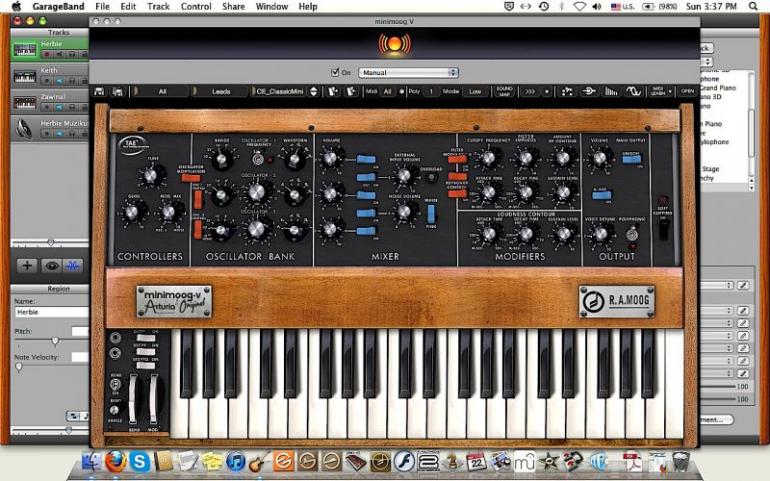Open the MIDI Learn dropdown arrow
The image size is (770, 481).
point(669,92)
